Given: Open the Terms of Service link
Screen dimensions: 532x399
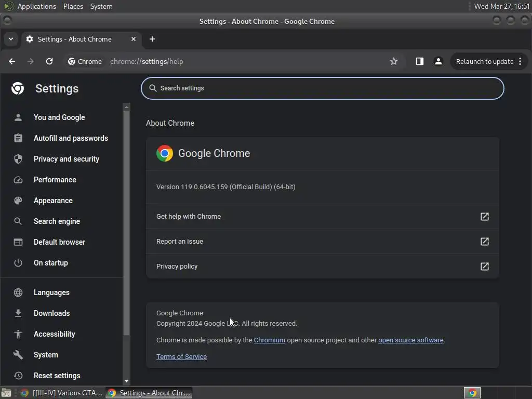Looking at the screenshot, I should [181, 356].
